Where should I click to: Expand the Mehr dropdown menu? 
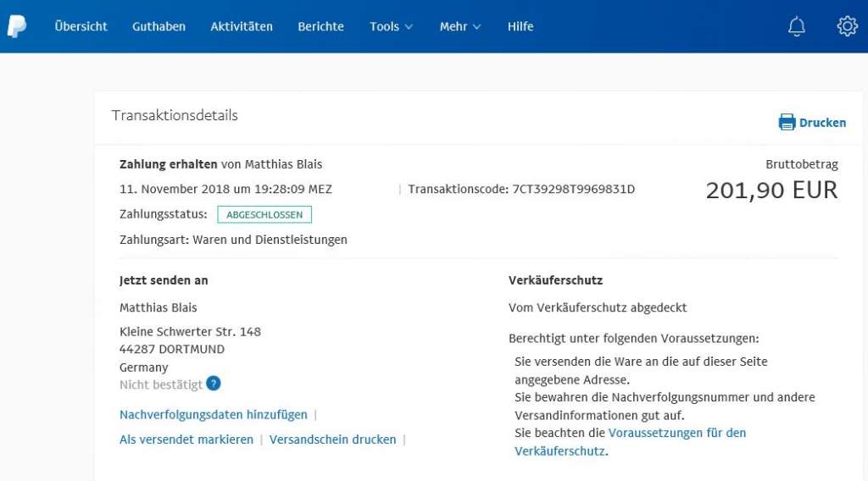pyautogui.click(x=460, y=26)
